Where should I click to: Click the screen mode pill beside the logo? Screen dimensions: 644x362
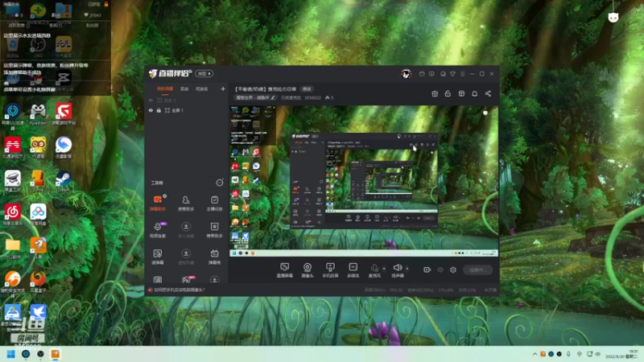(204, 73)
